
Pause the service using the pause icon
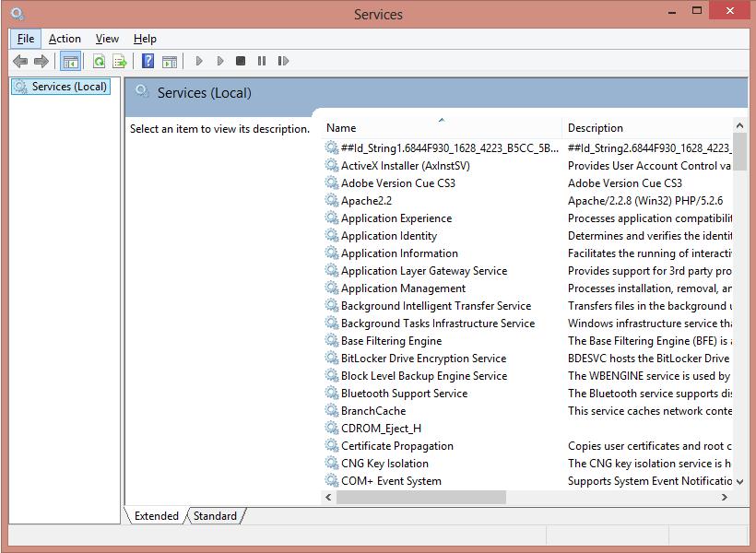pos(263,61)
